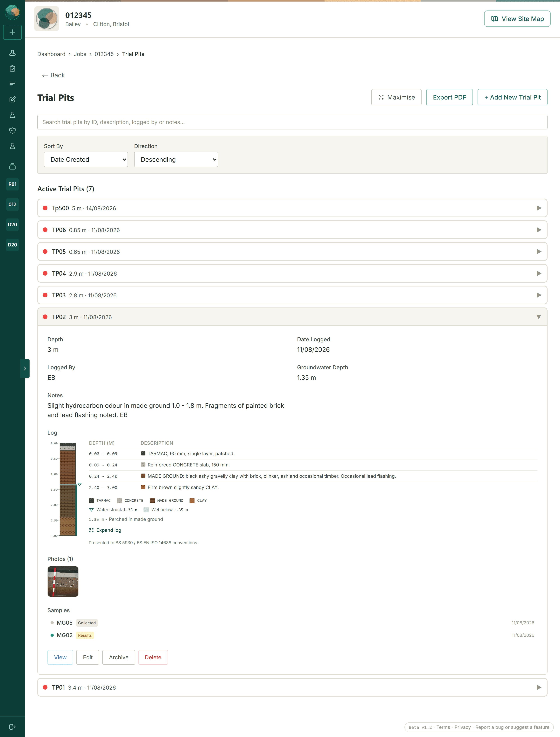Click the logout icon in the sidebar
This screenshot has width=560, height=737.
point(12,727)
